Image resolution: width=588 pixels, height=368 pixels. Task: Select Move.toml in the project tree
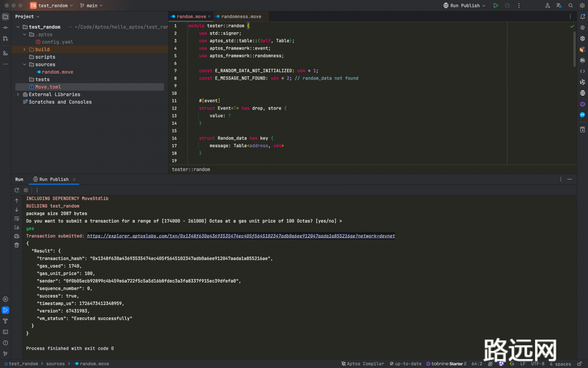click(x=90, y=87)
